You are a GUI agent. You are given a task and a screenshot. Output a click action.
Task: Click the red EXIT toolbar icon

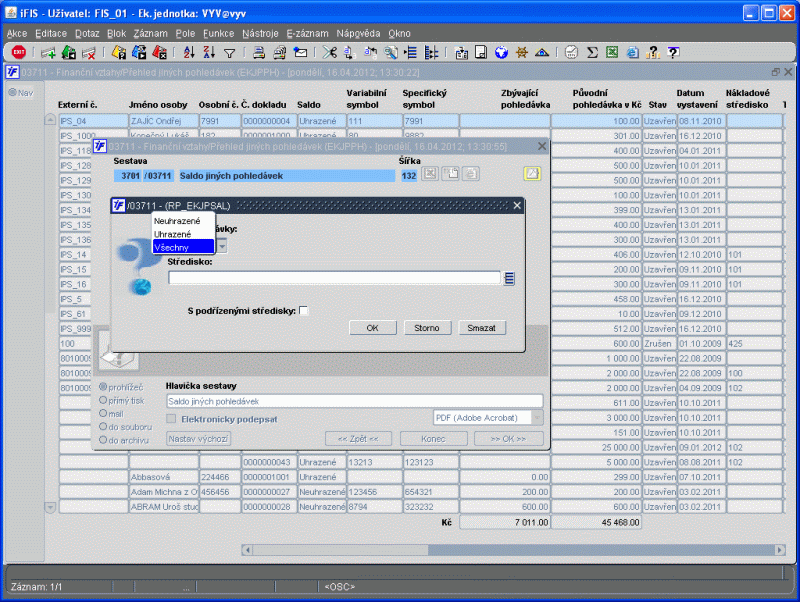pos(19,52)
